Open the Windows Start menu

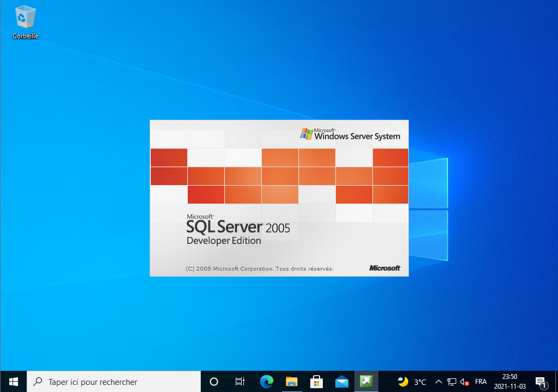click(x=14, y=382)
